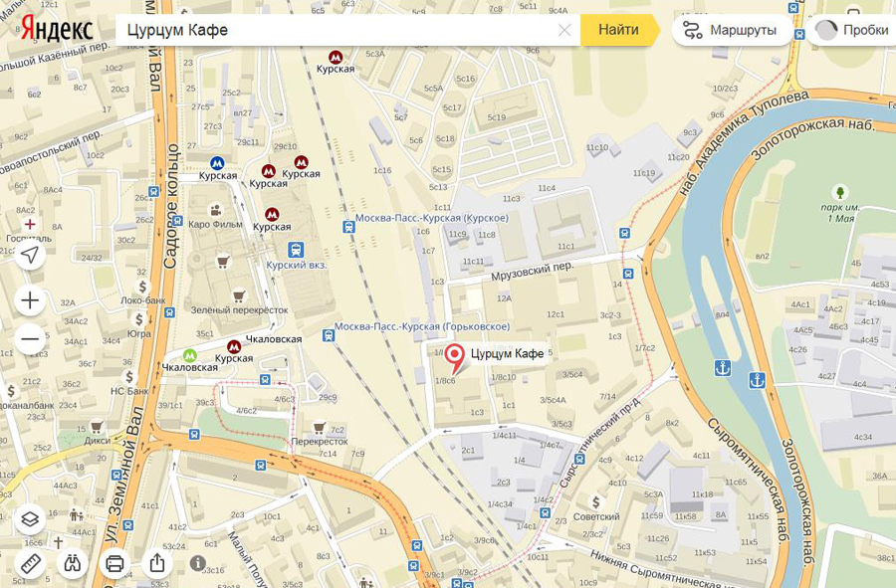Click the Перекрёсток shopping cart icon near 7с2
896x588 pixels.
click(320, 428)
